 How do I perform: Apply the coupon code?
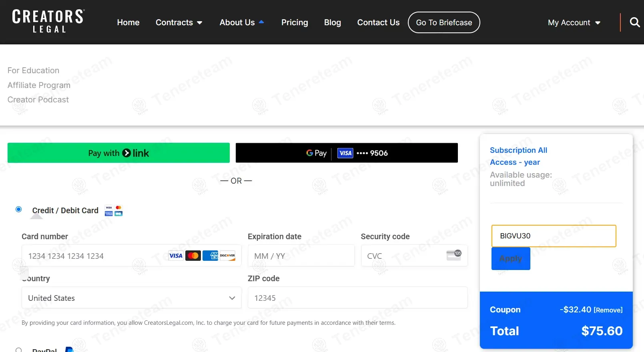(511, 258)
